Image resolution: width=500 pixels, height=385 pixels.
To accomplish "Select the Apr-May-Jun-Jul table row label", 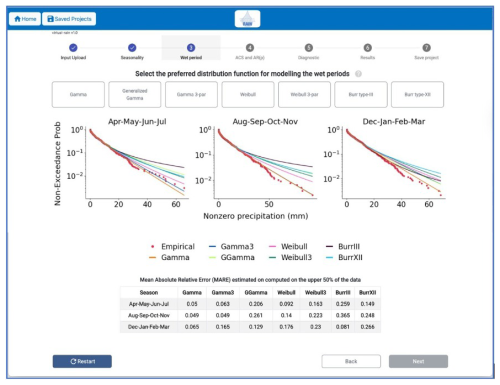I will click(149, 304).
